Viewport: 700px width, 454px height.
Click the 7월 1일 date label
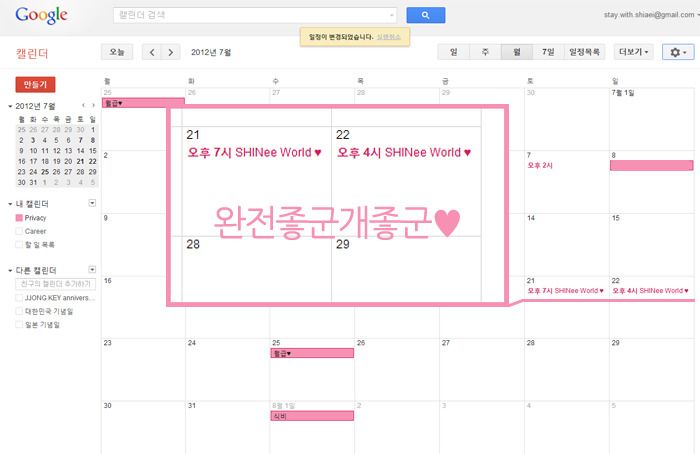(623, 93)
